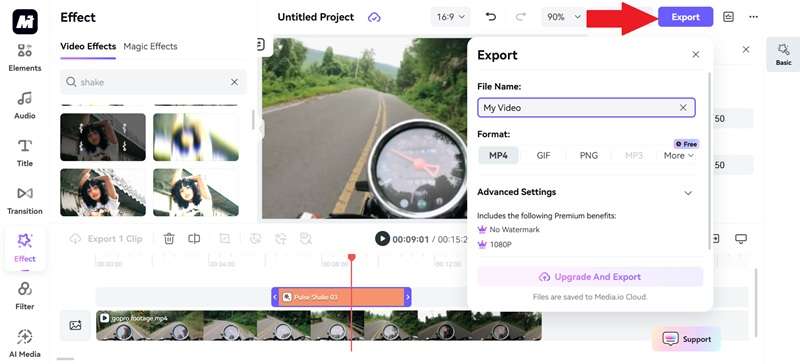Click the Media.io logo icon
The width and height of the screenshot is (800, 364).
click(25, 21)
